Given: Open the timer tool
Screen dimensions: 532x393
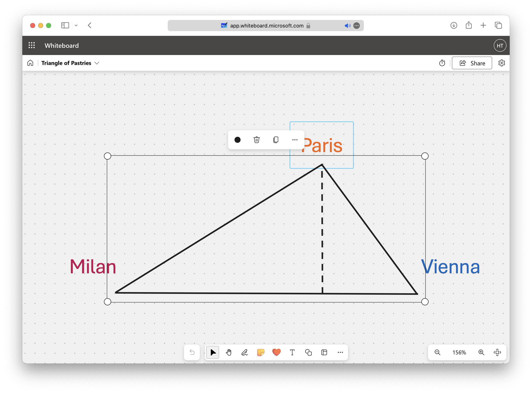Looking at the screenshot, I should pos(442,63).
